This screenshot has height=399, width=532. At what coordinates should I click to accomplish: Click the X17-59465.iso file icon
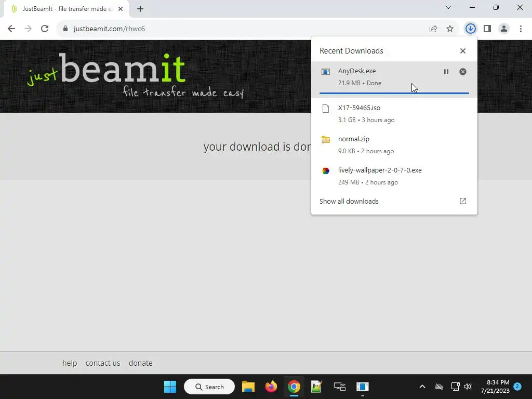[326, 109]
